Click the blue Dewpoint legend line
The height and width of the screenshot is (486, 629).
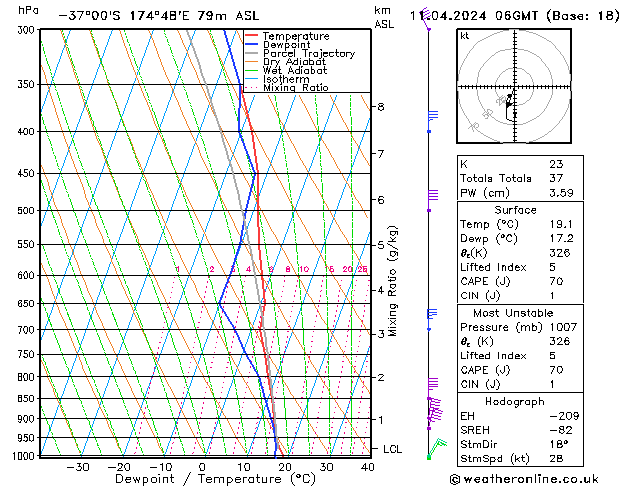click(x=252, y=45)
